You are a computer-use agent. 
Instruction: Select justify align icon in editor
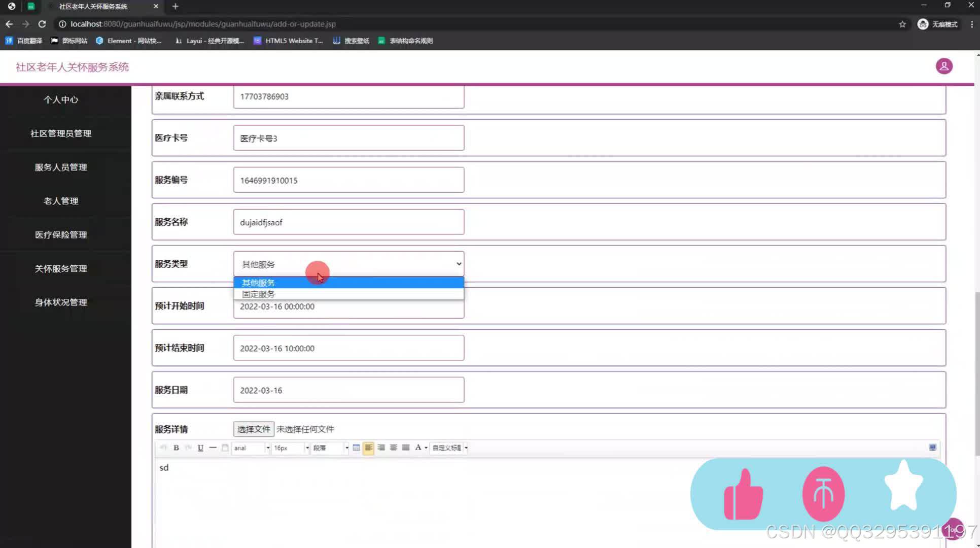(x=406, y=448)
